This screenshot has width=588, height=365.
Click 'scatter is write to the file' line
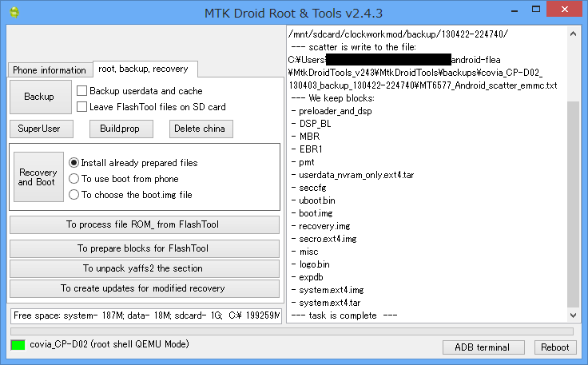coord(354,47)
